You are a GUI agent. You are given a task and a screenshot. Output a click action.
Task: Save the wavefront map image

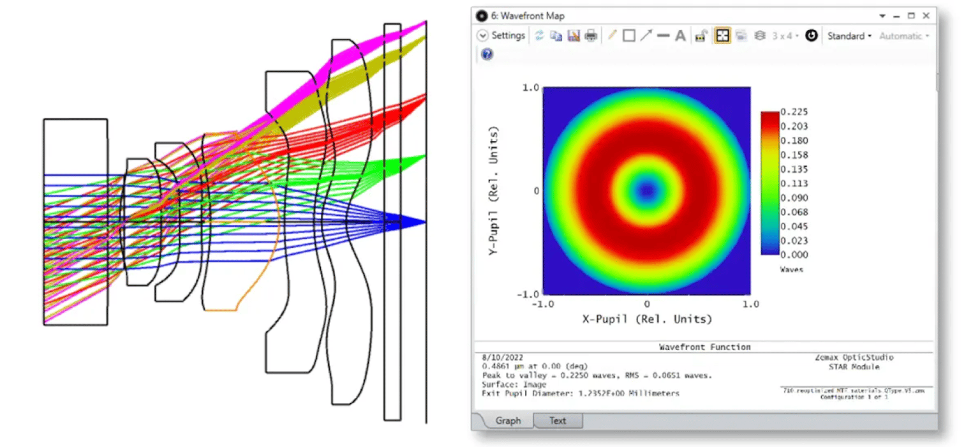pyautogui.click(x=574, y=36)
